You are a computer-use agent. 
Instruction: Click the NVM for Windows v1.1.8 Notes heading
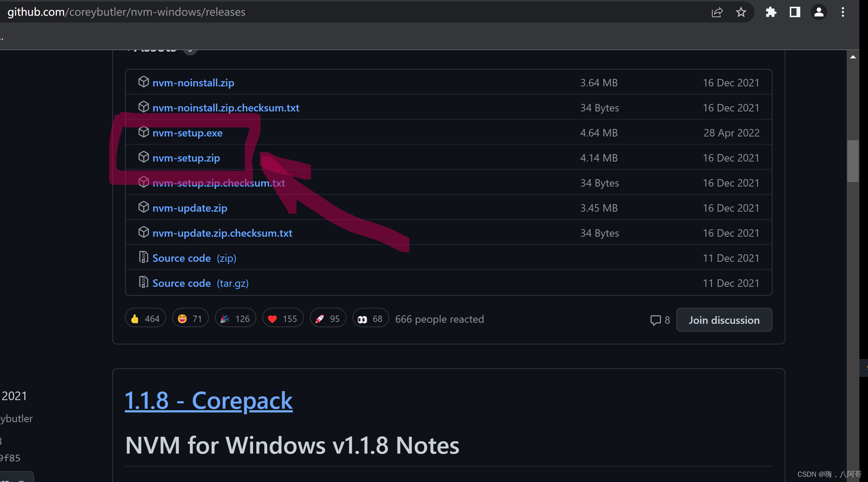tap(292, 445)
